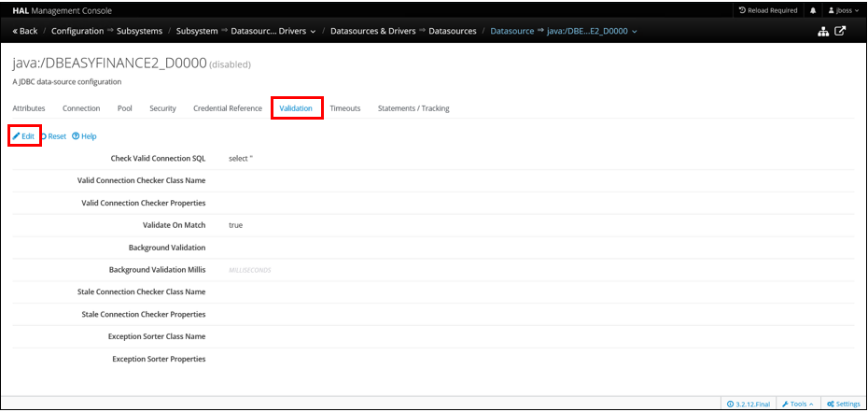Click Exception Sorter Properties label

[159, 360]
